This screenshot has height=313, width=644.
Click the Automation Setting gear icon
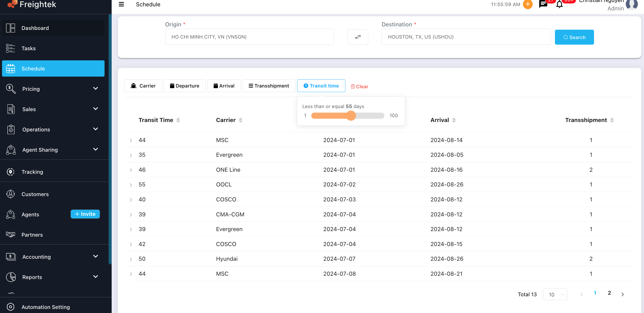coord(11,307)
